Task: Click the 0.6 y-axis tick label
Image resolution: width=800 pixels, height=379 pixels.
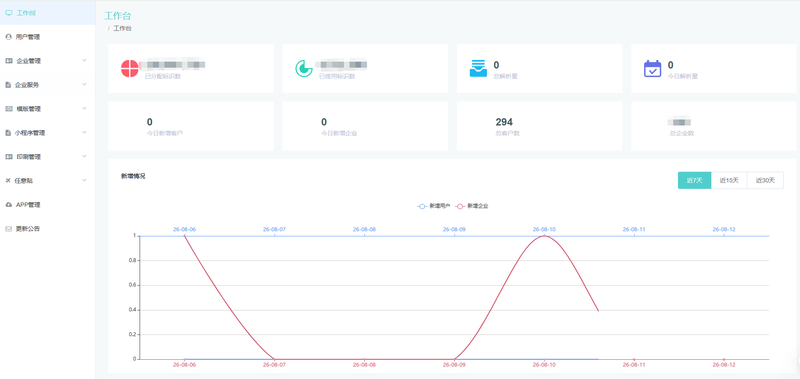Action: (133, 285)
